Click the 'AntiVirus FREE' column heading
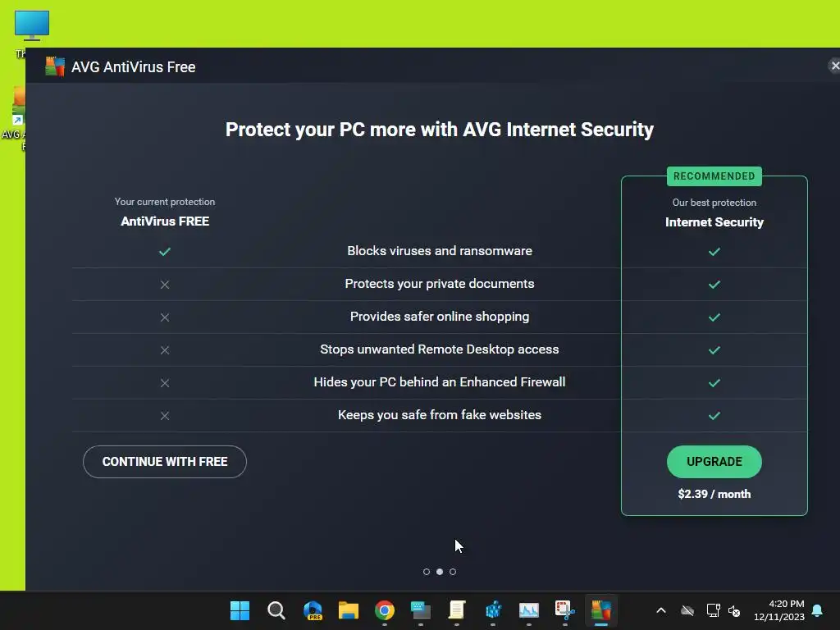 click(x=164, y=221)
